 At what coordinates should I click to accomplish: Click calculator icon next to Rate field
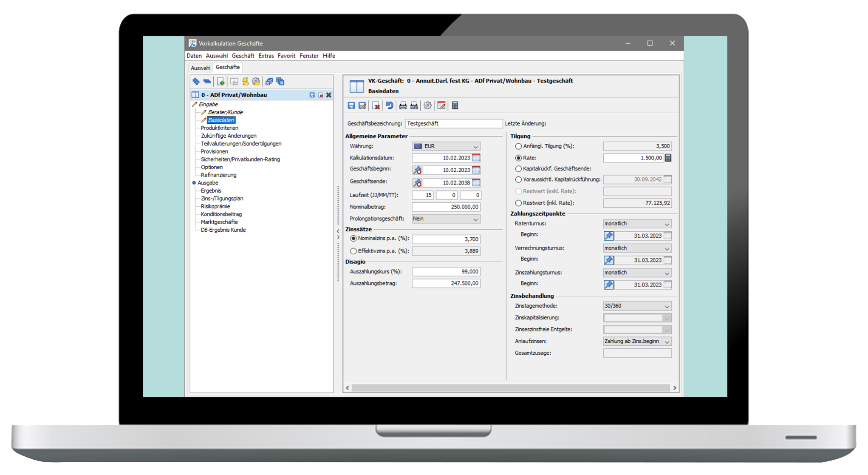pyautogui.click(x=668, y=158)
